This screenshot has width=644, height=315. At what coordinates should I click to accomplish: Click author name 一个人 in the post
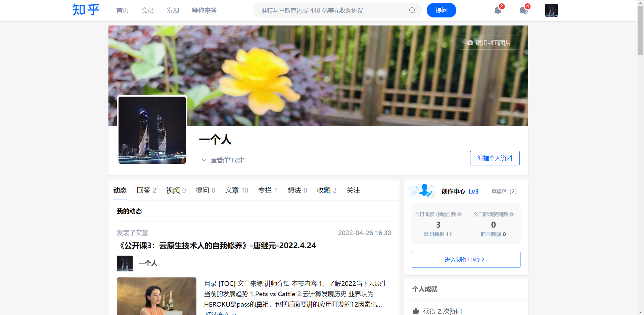(x=148, y=263)
